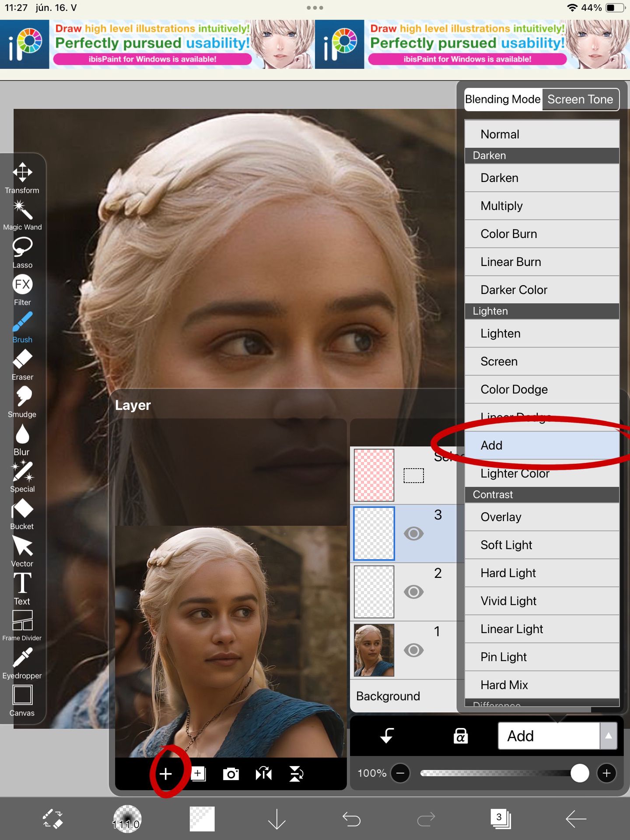Choose Hard Mix blending mode
630x840 pixels.
coord(542,685)
